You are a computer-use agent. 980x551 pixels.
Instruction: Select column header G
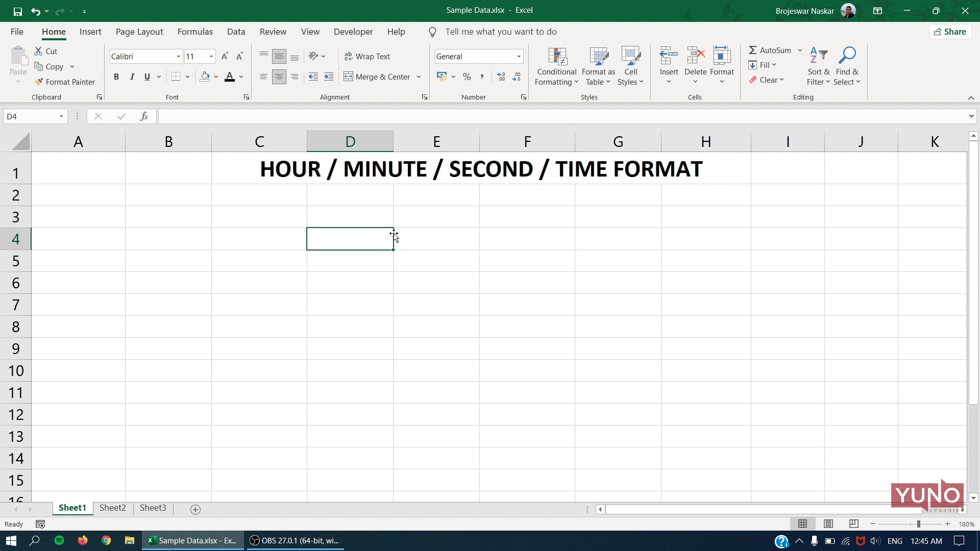[x=618, y=141]
